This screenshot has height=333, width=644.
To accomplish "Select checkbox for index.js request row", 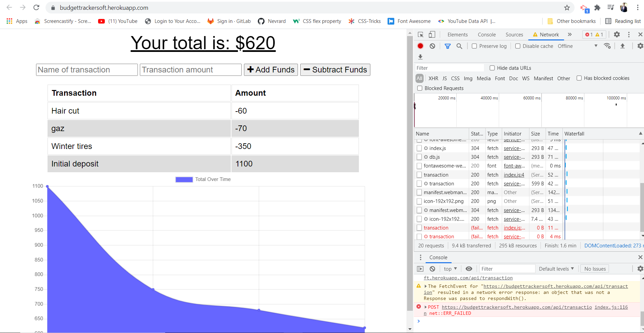I will 419,148.
